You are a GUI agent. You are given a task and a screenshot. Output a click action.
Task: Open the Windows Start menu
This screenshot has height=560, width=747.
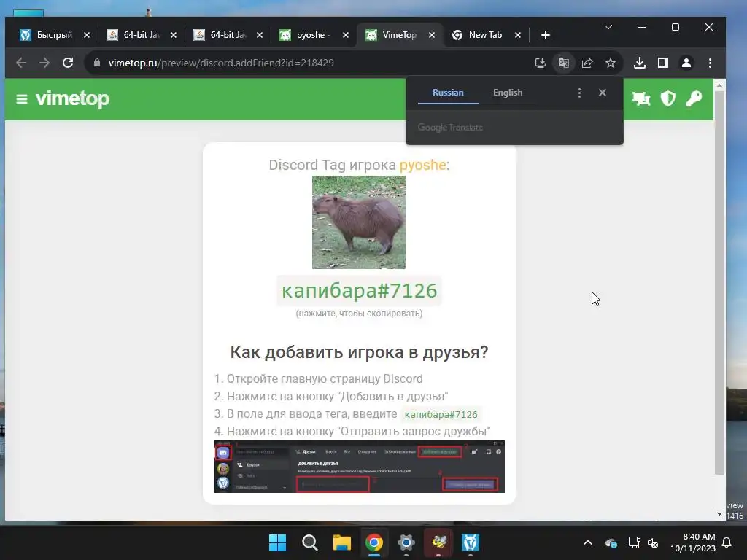[277, 542]
